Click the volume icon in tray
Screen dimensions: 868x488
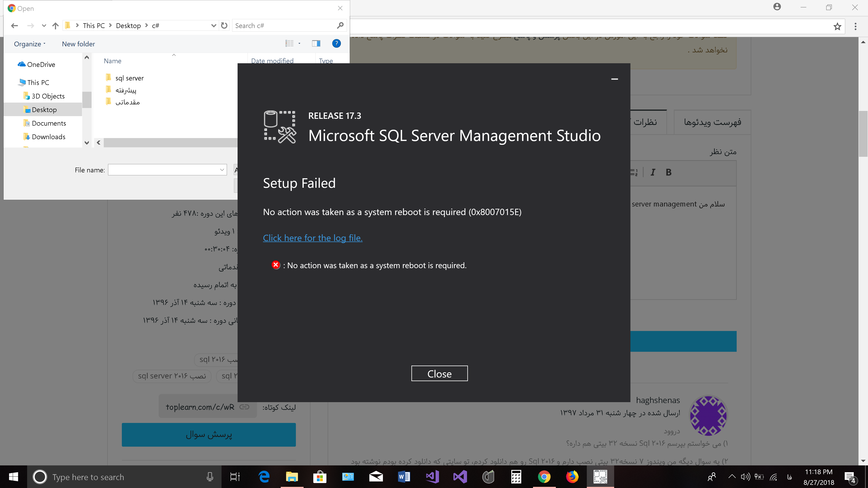point(745,476)
